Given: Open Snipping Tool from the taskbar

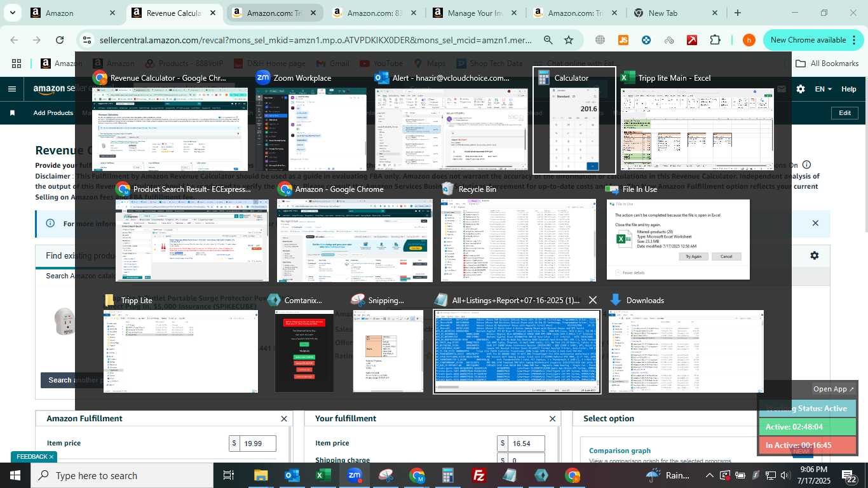Looking at the screenshot, I should [386, 475].
